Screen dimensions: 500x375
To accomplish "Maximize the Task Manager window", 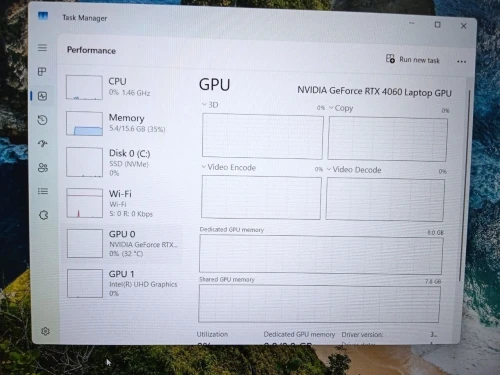I will (x=438, y=25).
